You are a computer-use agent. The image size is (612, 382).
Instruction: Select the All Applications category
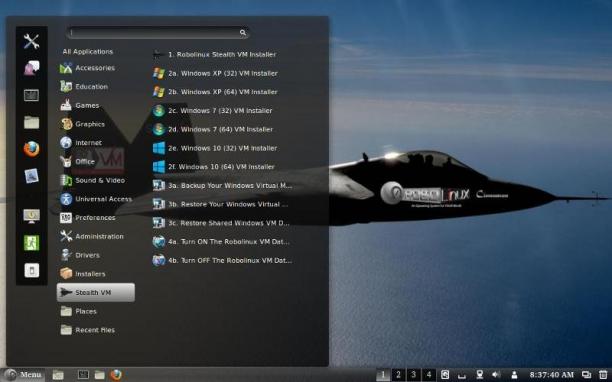coord(87,52)
